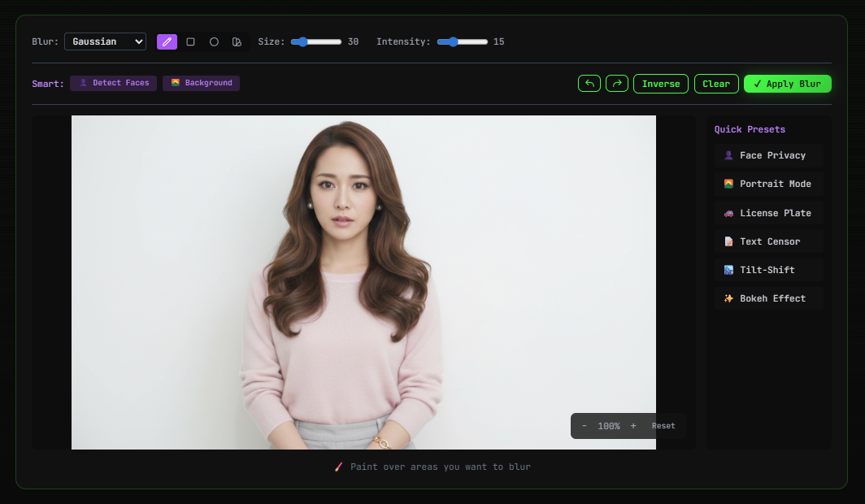Apply the Face Privacy preset
The width and height of the screenshot is (865, 504).
[767, 155]
